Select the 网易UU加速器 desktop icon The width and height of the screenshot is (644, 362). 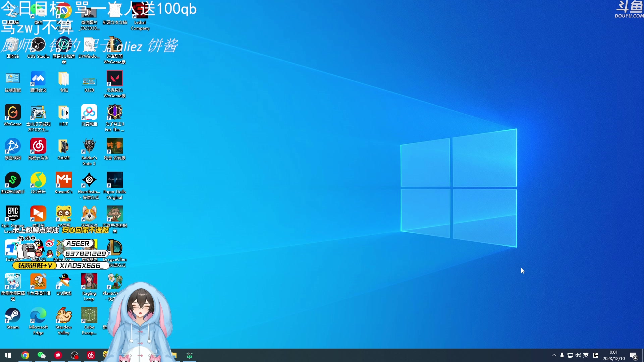click(x=64, y=50)
